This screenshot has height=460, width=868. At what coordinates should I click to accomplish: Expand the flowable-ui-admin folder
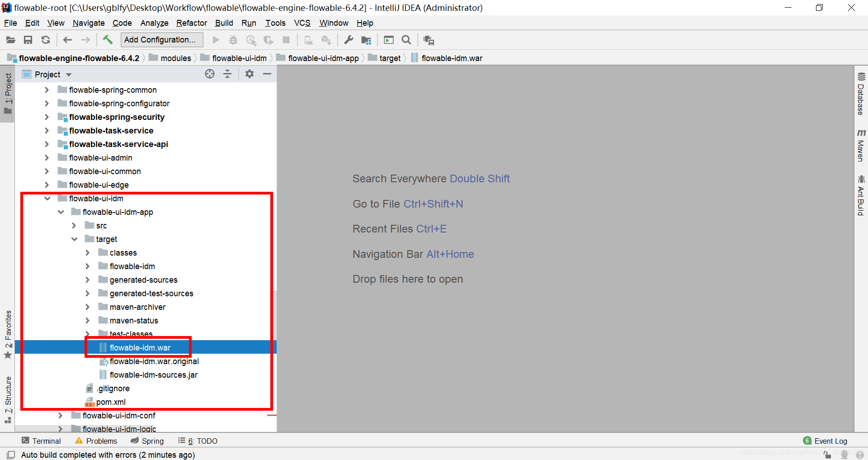tap(47, 158)
